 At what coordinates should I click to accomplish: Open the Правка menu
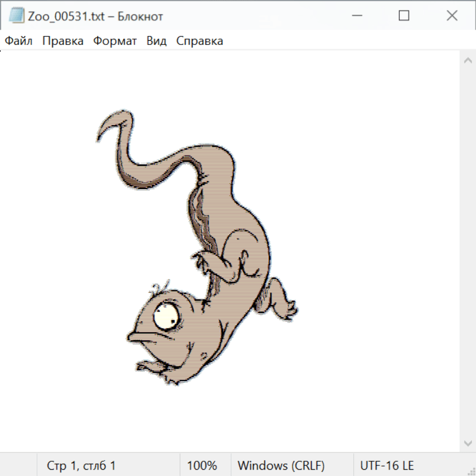pos(63,41)
